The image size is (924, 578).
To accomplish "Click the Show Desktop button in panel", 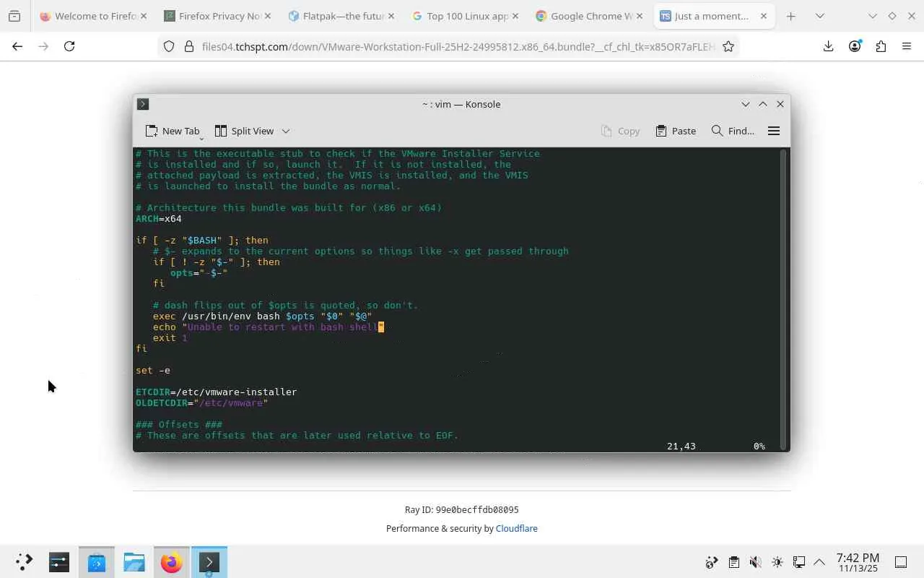I will (901, 562).
